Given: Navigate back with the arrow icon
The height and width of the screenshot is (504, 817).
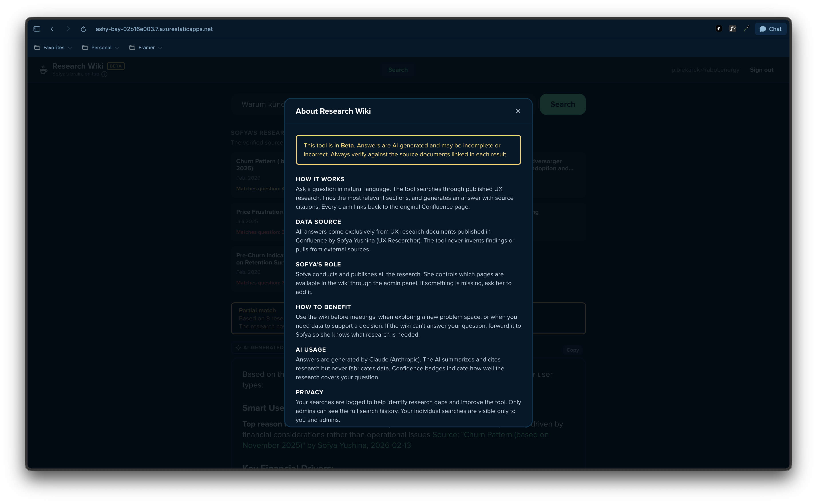Looking at the screenshot, I should click(x=52, y=29).
